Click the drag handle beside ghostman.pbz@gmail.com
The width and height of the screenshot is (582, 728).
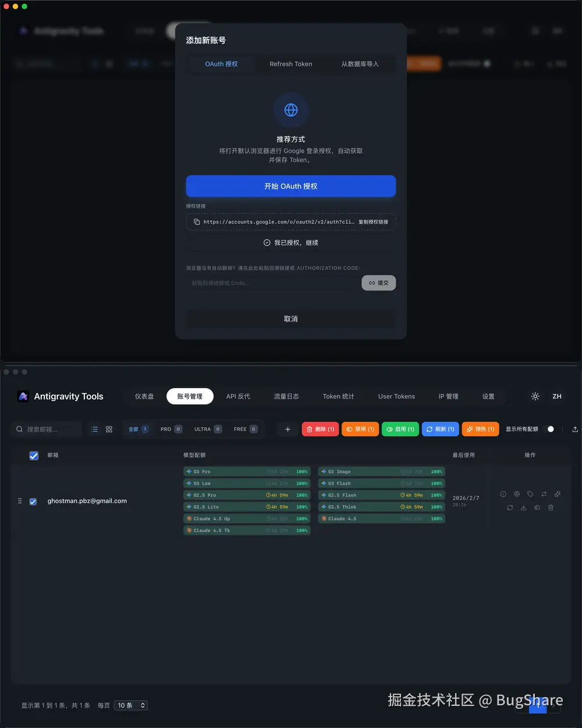point(20,501)
